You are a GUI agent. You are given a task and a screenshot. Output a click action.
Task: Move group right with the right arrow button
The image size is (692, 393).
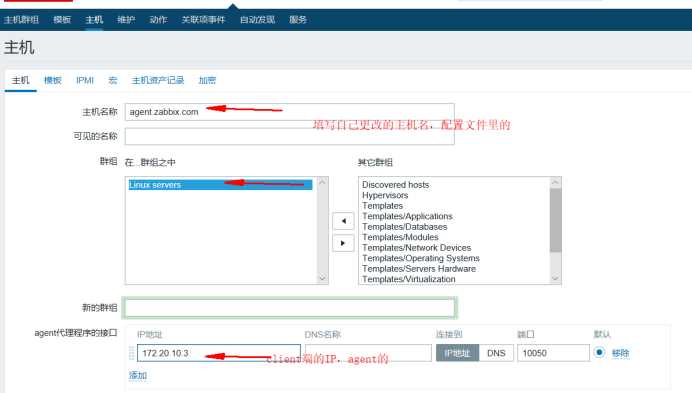343,243
